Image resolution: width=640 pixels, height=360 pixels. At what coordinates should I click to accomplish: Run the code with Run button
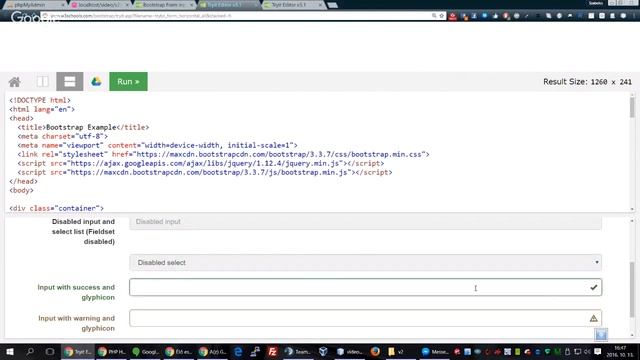128,82
